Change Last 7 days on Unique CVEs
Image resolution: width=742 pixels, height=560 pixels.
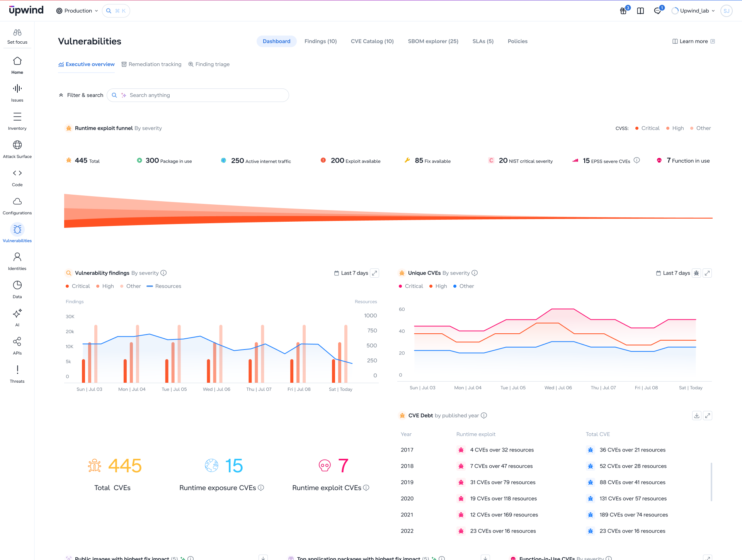673,273
